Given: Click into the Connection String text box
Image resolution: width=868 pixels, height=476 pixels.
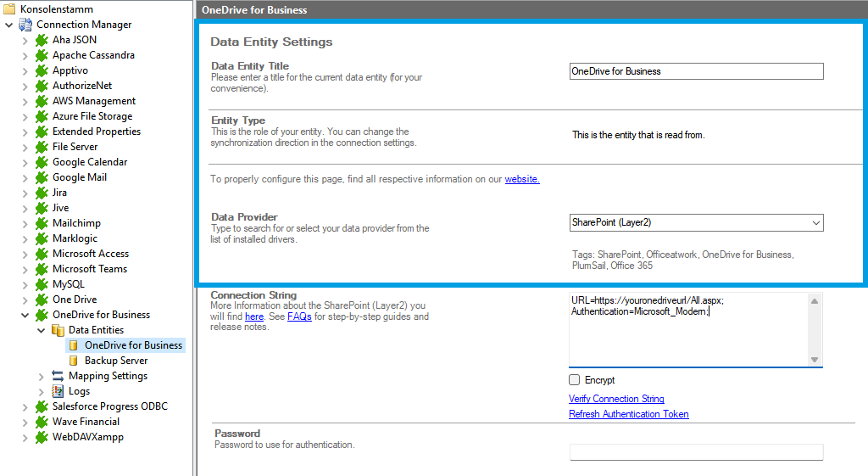Looking at the screenshot, I should (688, 330).
